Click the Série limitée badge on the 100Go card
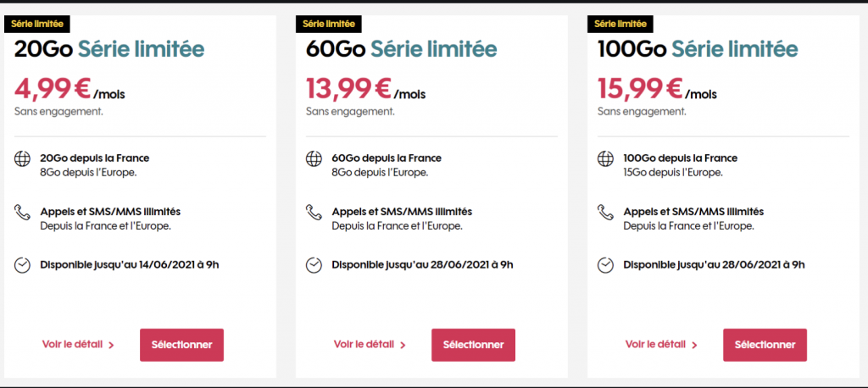Image resolution: width=868 pixels, height=388 pixels. click(x=620, y=24)
